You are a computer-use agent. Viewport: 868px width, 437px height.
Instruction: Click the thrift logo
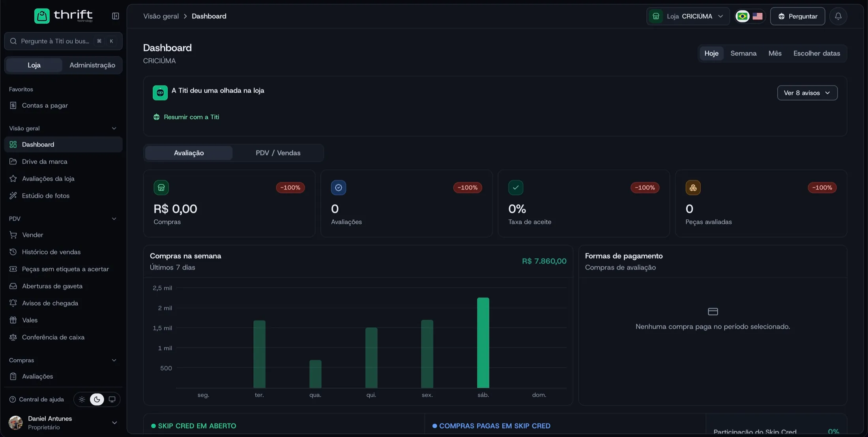click(x=63, y=16)
